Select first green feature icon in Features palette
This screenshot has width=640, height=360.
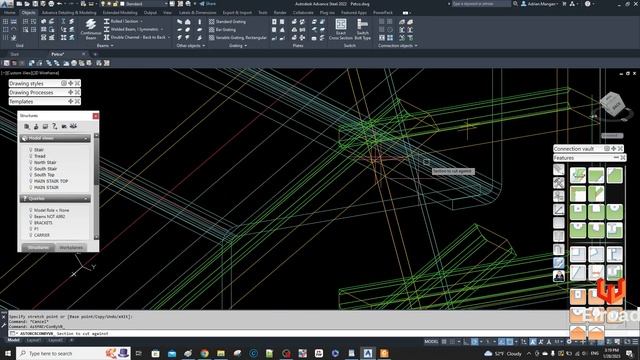(x=578, y=176)
